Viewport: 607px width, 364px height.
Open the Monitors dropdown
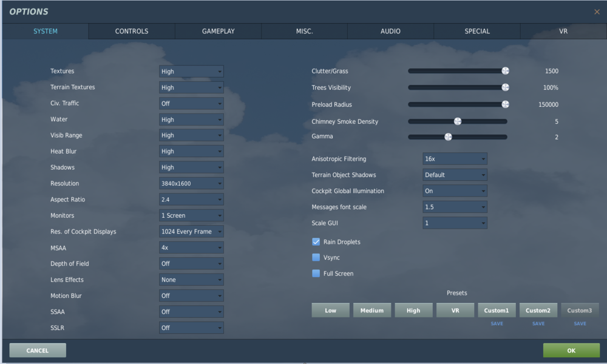click(191, 215)
